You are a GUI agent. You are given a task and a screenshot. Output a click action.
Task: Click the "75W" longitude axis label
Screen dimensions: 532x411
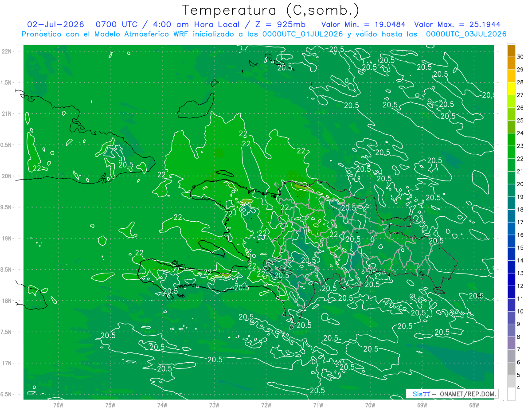[x=110, y=405]
